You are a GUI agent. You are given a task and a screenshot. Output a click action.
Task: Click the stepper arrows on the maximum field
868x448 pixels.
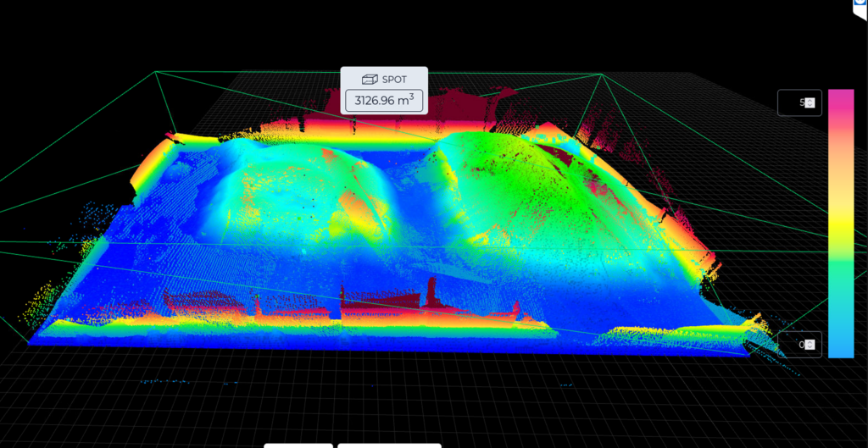click(x=810, y=102)
